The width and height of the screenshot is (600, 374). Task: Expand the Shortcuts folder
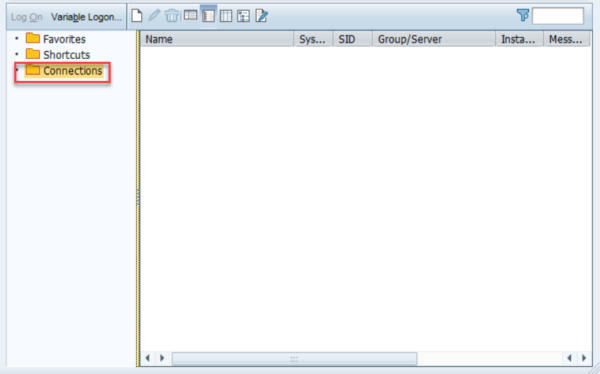click(x=58, y=54)
